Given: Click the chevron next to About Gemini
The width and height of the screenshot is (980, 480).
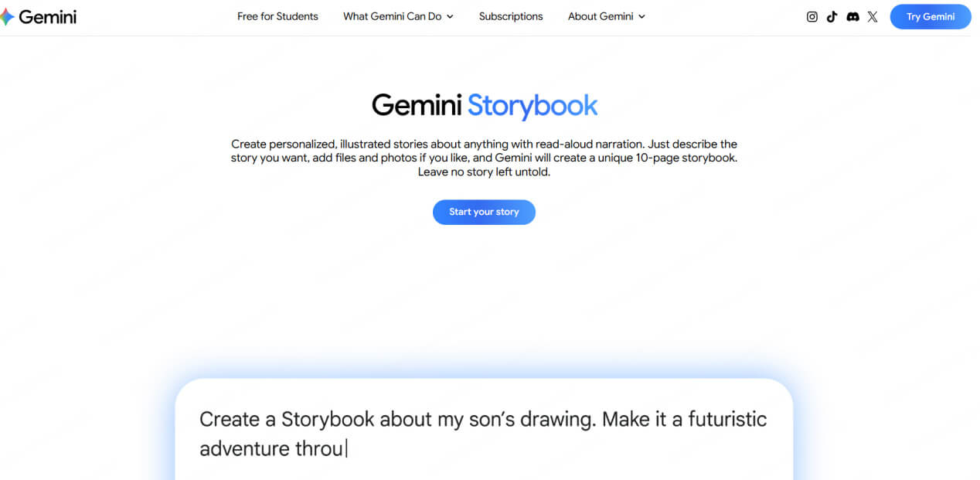Looking at the screenshot, I should pyautogui.click(x=641, y=16).
